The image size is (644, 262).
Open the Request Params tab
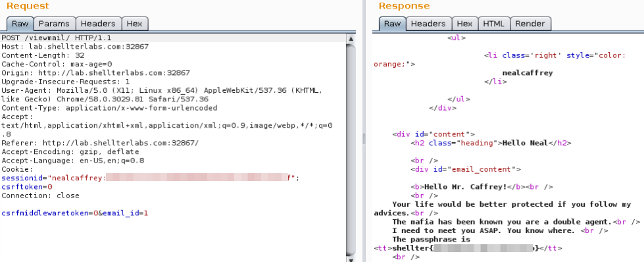[x=55, y=24]
